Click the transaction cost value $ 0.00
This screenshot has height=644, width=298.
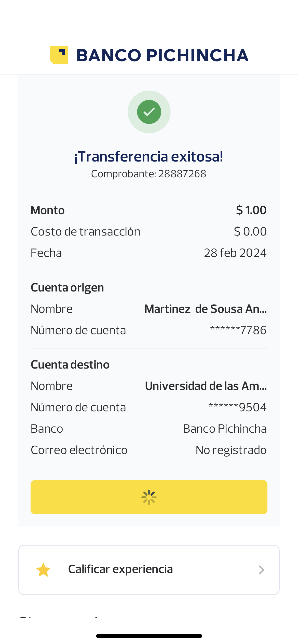click(x=250, y=231)
